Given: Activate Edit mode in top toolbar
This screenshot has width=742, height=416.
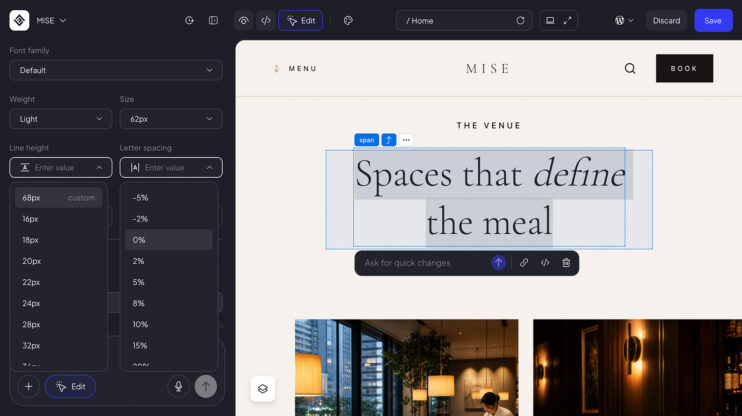Looking at the screenshot, I should coord(300,20).
